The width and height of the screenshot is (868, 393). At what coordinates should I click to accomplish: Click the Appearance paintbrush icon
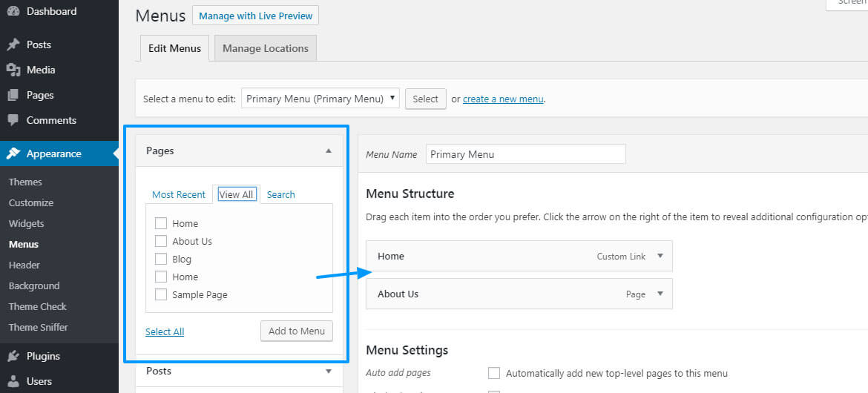pos(13,153)
